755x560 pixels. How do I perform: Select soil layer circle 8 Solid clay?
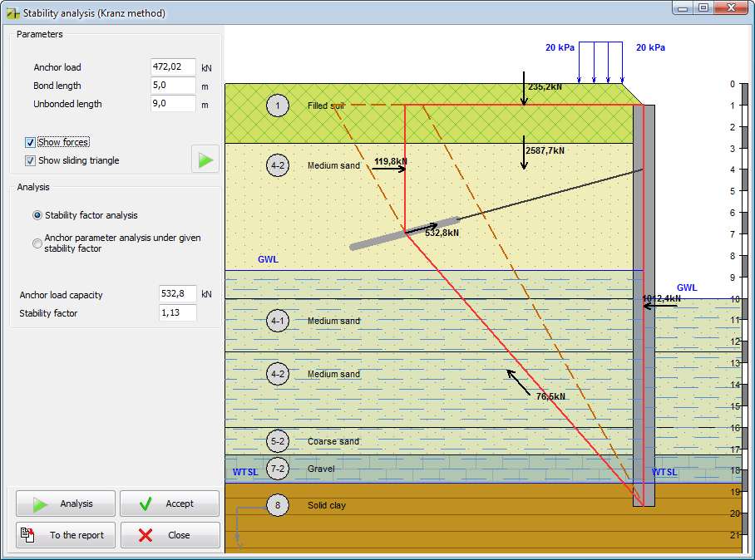[x=278, y=504]
